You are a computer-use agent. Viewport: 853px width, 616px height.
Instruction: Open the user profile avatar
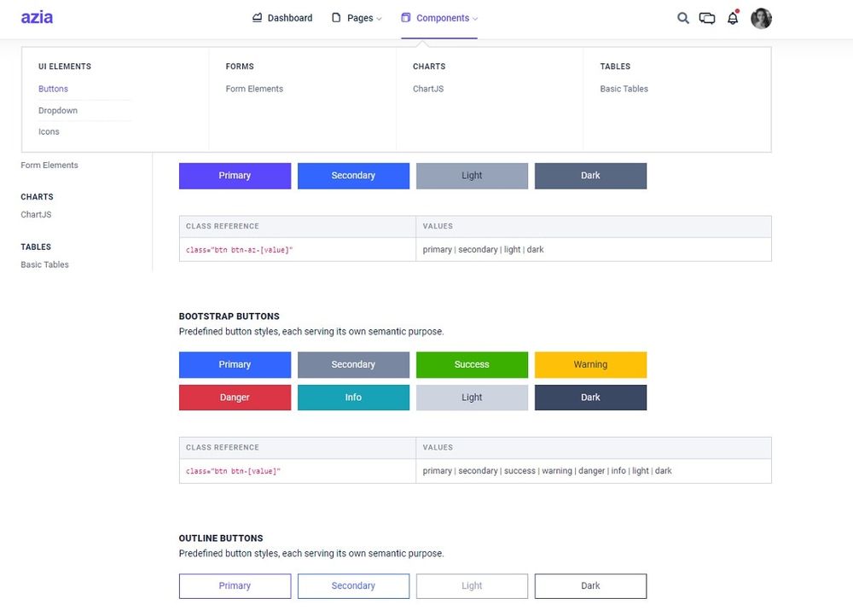761,17
